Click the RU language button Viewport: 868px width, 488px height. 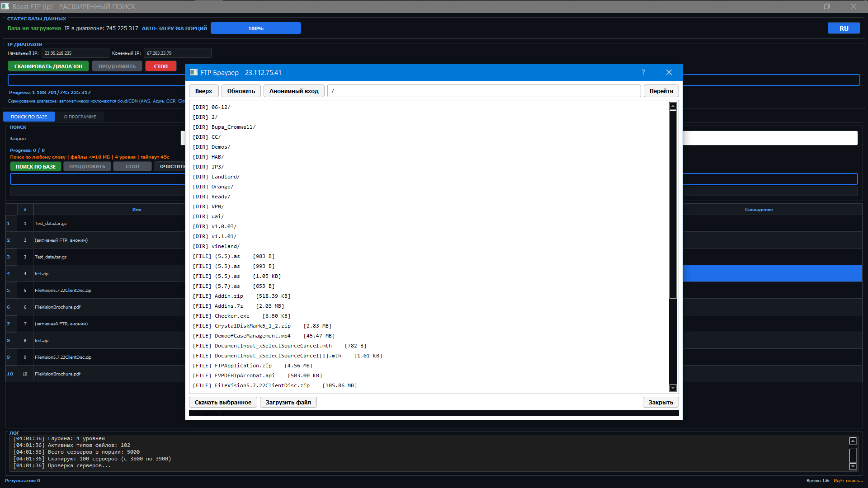(x=844, y=28)
